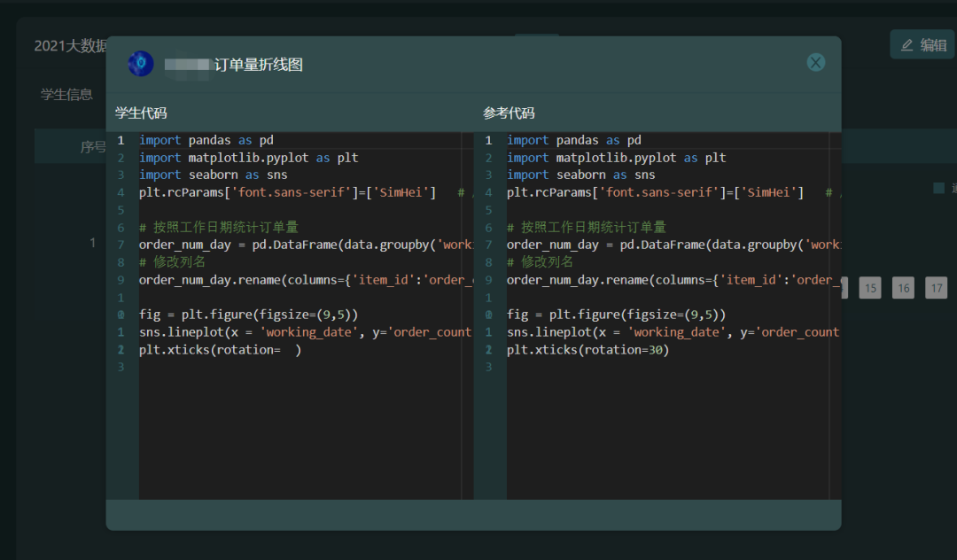Click 序号 column header in background table

click(93, 147)
